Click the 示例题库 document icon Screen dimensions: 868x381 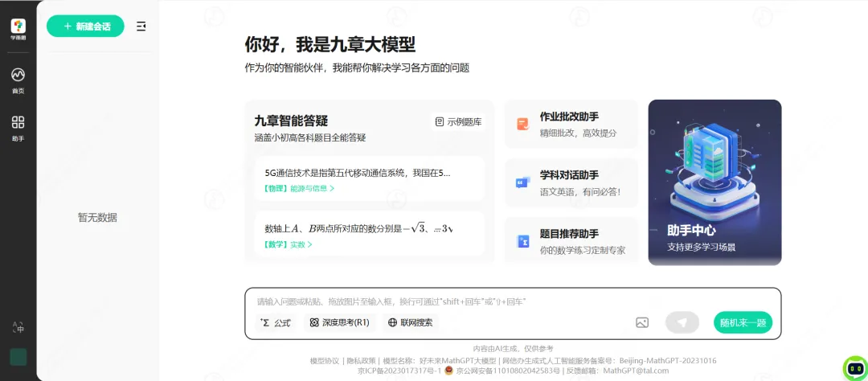tap(440, 122)
